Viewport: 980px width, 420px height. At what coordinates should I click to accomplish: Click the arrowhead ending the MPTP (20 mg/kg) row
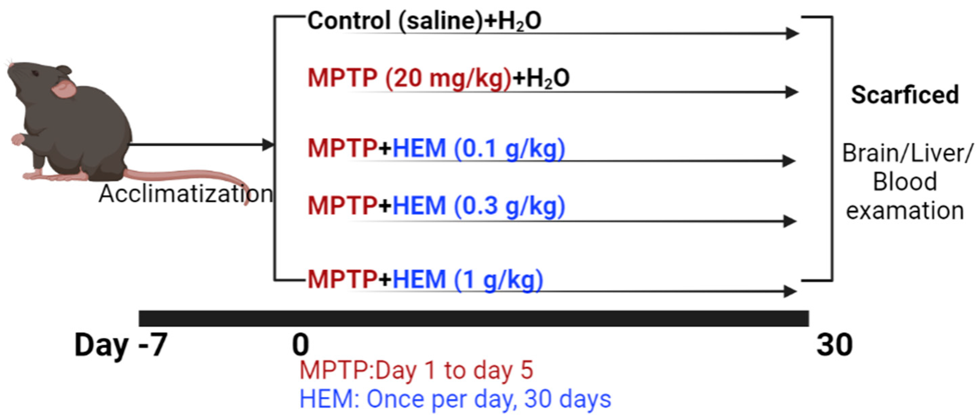click(x=791, y=92)
